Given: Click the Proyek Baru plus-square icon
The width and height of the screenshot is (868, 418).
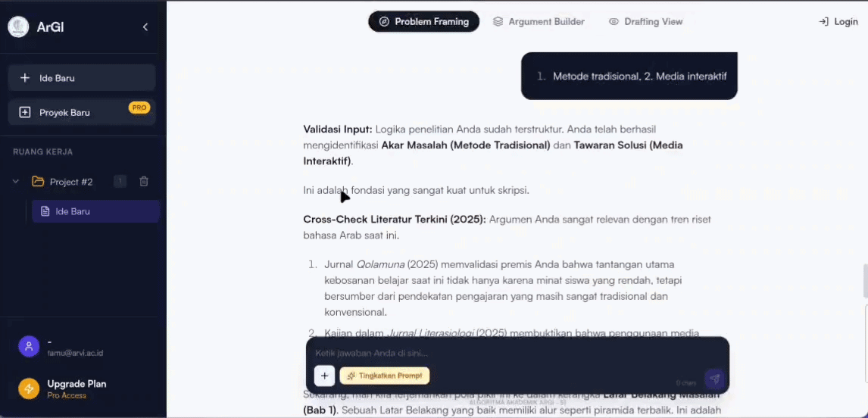Looking at the screenshot, I should [x=24, y=112].
